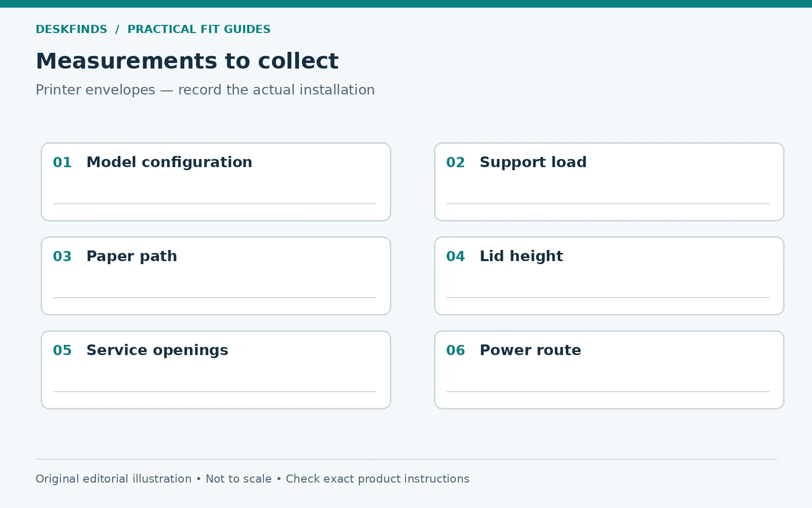
Task: Click the number "04" beside Lid height
Action: tap(456, 257)
